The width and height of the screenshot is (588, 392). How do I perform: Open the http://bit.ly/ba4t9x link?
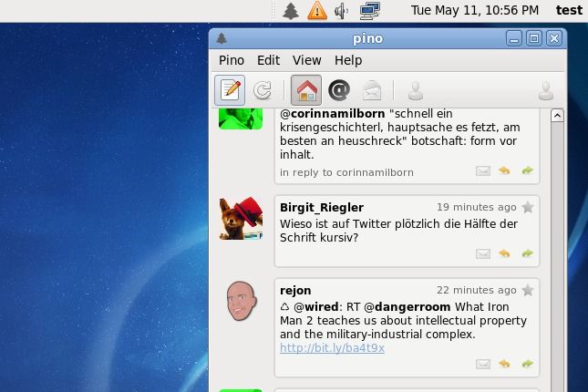(x=332, y=348)
